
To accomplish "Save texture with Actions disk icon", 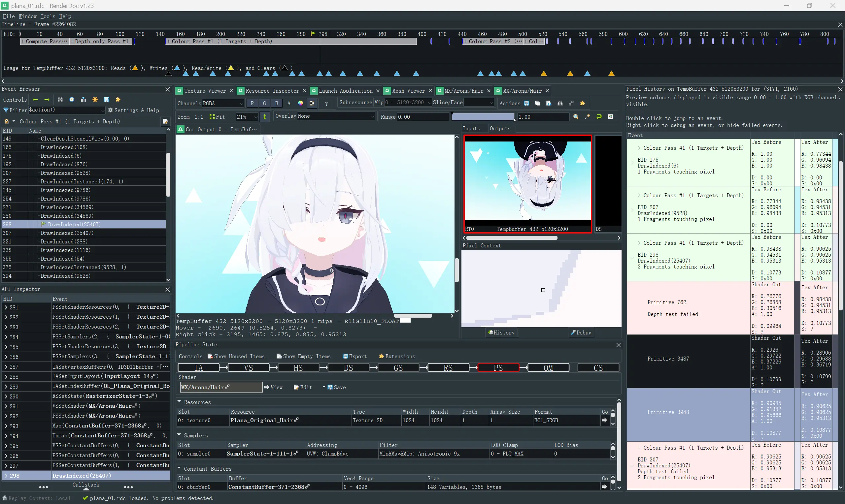I will click(x=526, y=103).
